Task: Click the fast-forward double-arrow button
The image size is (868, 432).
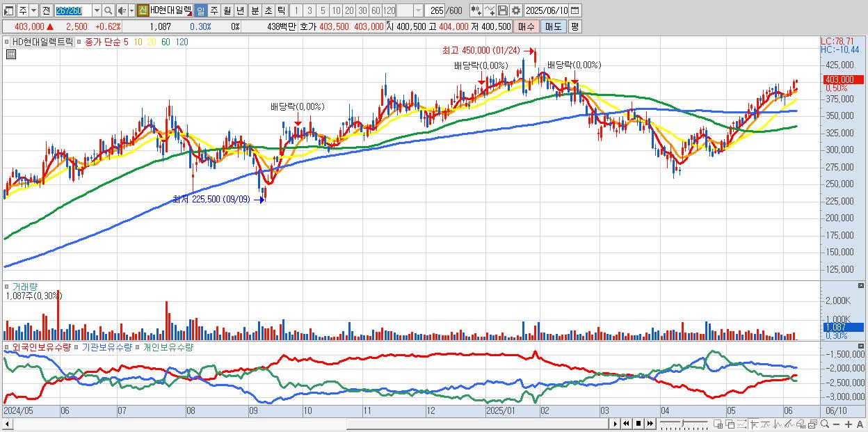Action: [x=650, y=424]
